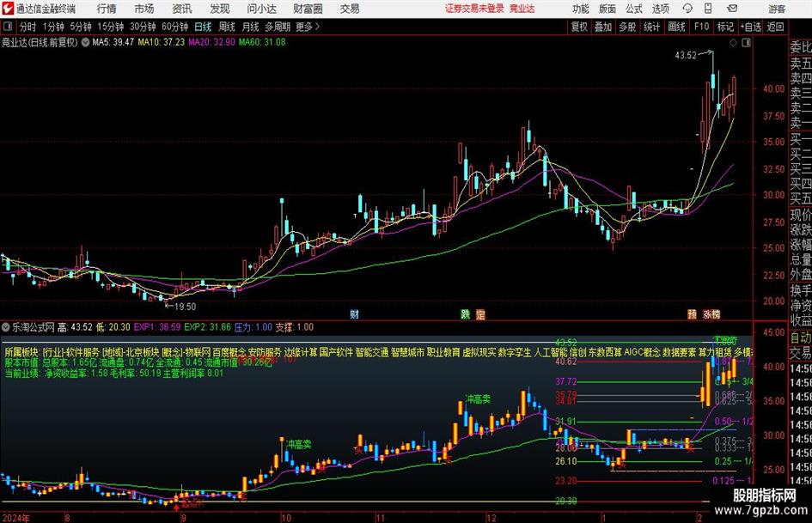Click the 返回 back button
This screenshot has width=812, height=523.
(x=775, y=27)
